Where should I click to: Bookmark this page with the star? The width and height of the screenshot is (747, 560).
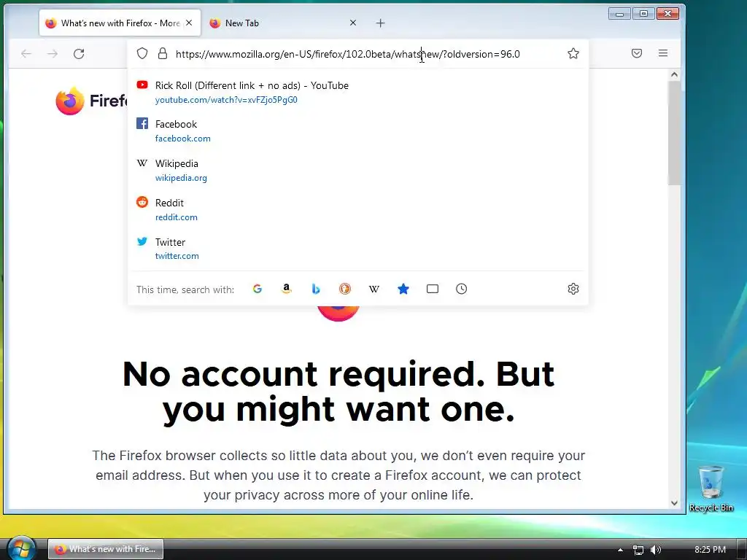pyautogui.click(x=573, y=53)
